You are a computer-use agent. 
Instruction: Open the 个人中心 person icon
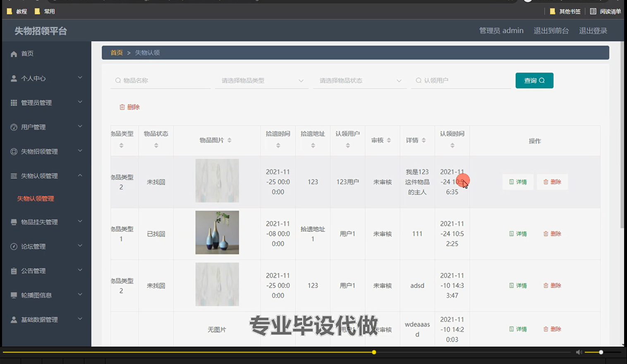(13, 78)
